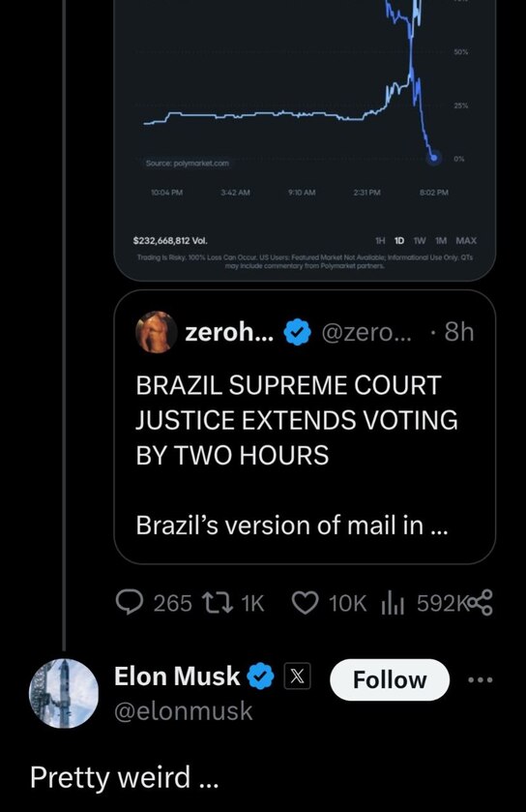Screen dimensions: 526x812
Task: Open the reply comment icon
Action: pos(129,603)
